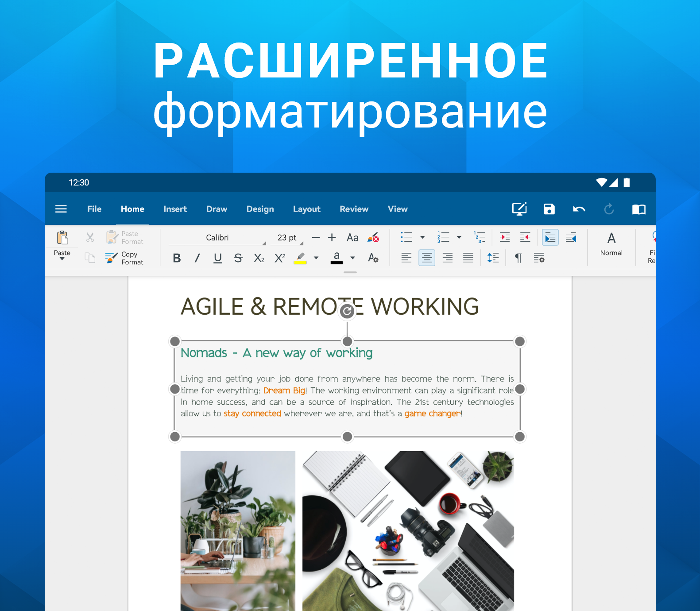This screenshot has height=611, width=700.
Task: Click the Copy Format button
Action: point(124,258)
